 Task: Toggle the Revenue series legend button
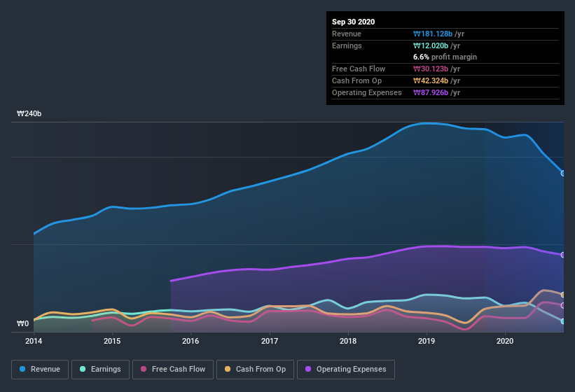(40, 370)
